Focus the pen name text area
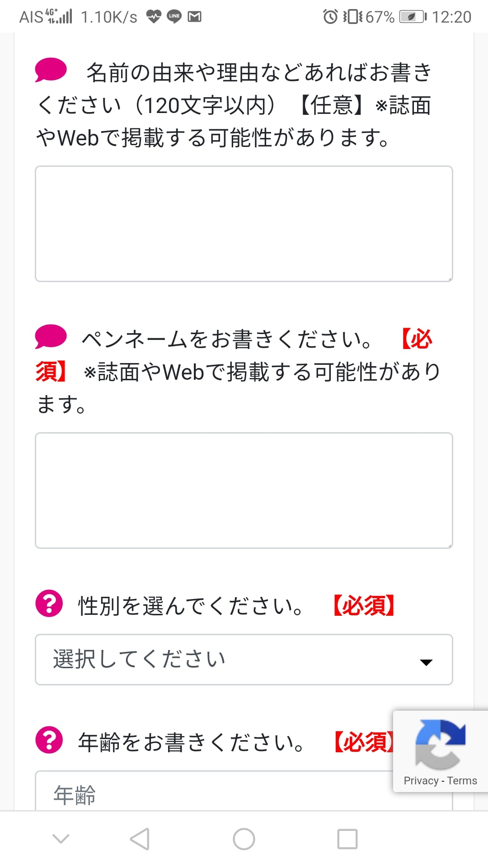 (244, 491)
